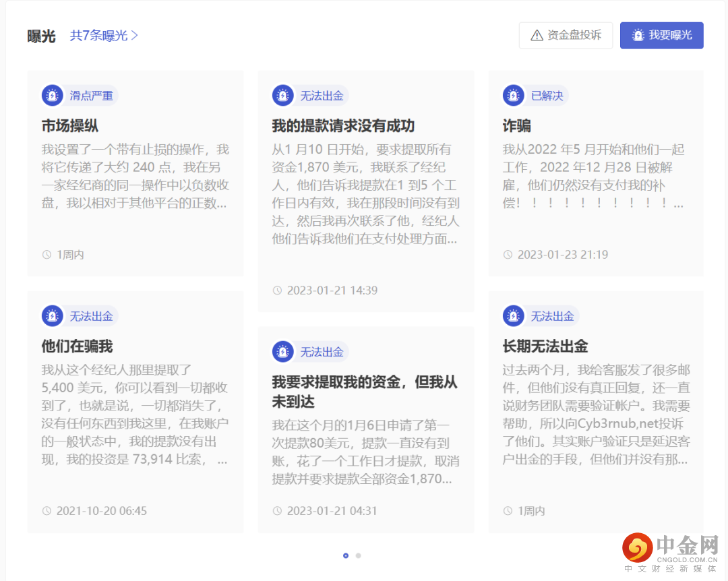Viewport: 728px width, 581px height.
Task: Select the 已解决 tag
Action: (x=547, y=96)
